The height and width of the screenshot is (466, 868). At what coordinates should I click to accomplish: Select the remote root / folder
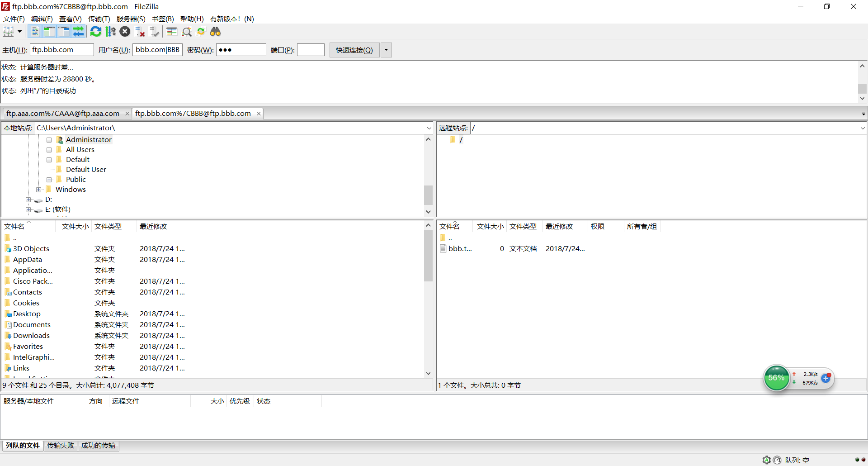click(x=461, y=140)
